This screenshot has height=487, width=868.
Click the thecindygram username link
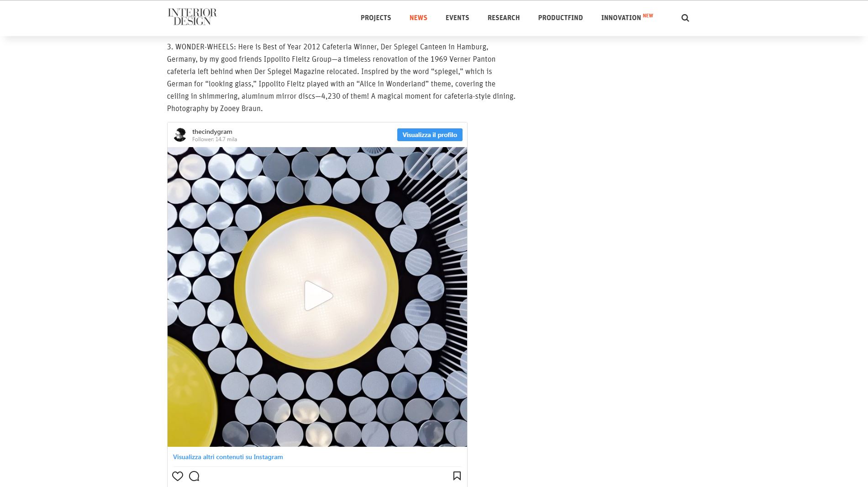(212, 132)
